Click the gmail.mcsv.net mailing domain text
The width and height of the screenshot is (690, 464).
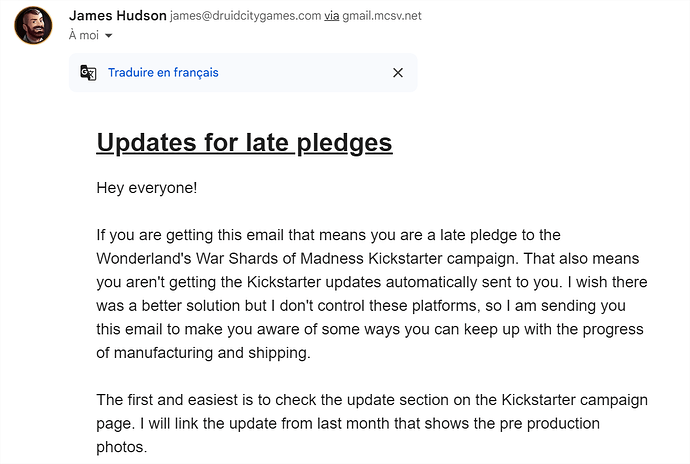pyautogui.click(x=382, y=16)
